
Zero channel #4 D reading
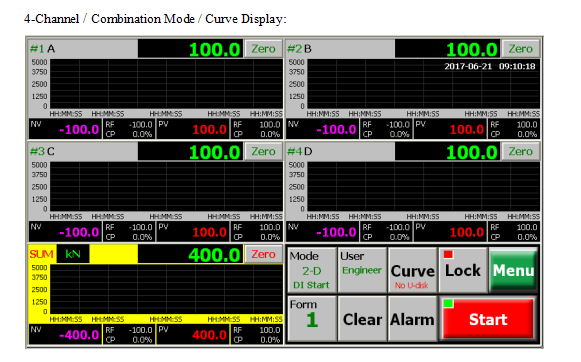tap(520, 152)
